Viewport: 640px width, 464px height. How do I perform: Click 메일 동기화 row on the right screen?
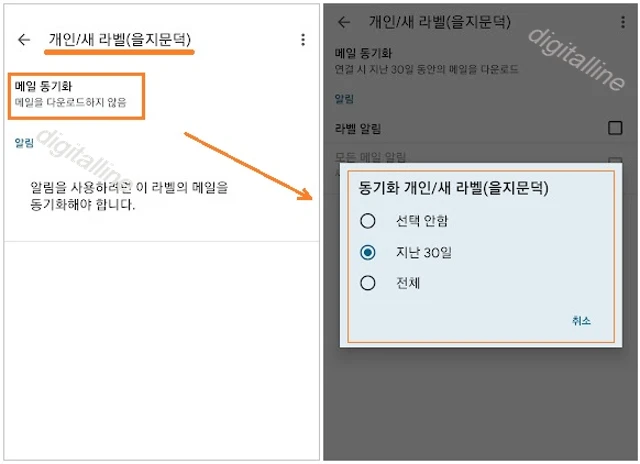(x=427, y=61)
